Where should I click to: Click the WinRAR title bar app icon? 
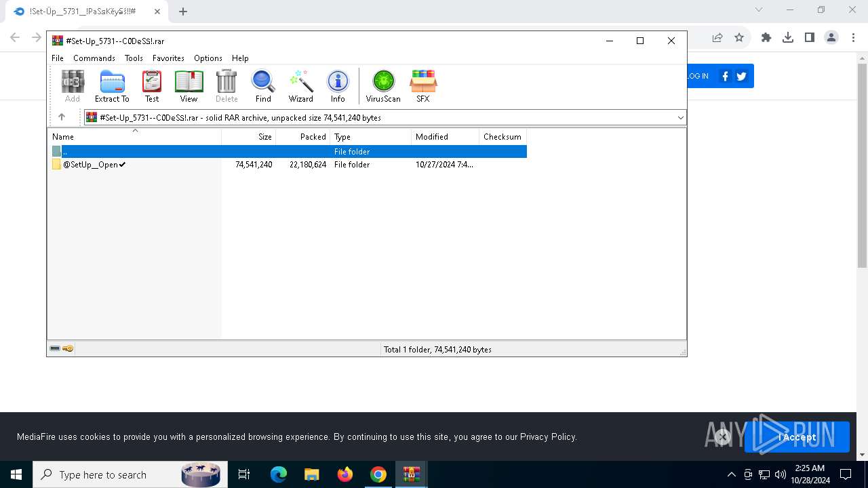click(58, 41)
